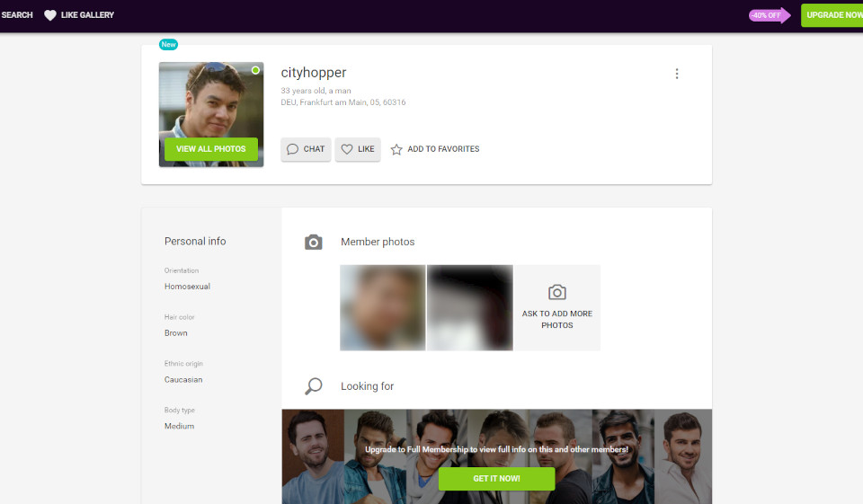Click the cityhopper username heading
The width and height of the screenshot is (863, 504).
point(314,73)
